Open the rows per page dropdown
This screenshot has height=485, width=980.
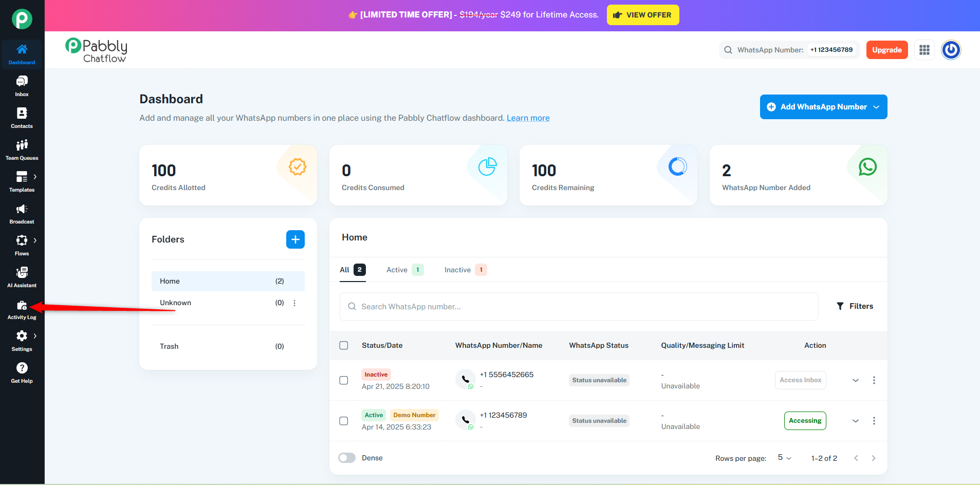coord(785,458)
